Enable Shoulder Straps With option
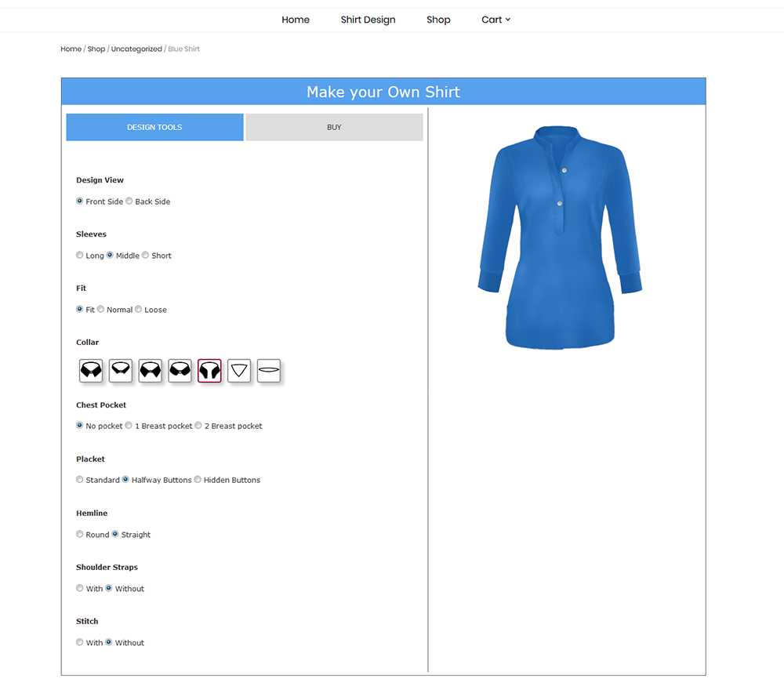 (79, 588)
